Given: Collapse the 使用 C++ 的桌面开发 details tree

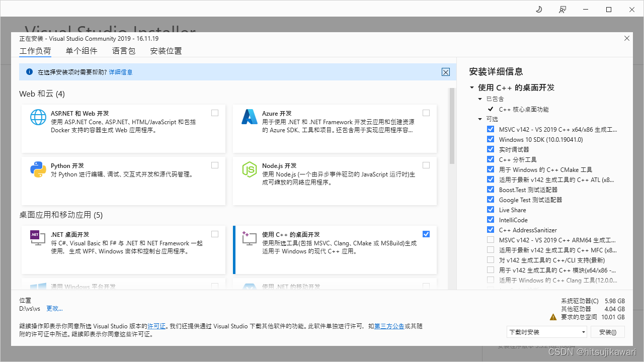Looking at the screenshot, I should 472,87.
